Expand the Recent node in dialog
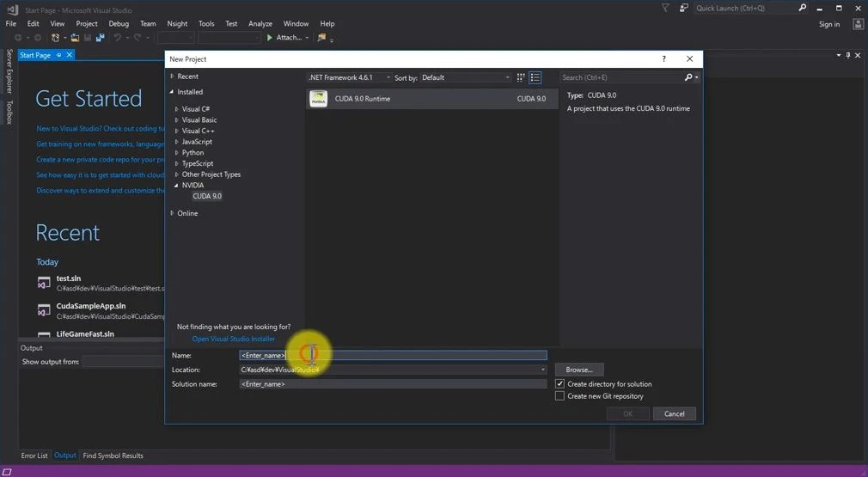This screenshot has height=477, width=868. [x=172, y=76]
